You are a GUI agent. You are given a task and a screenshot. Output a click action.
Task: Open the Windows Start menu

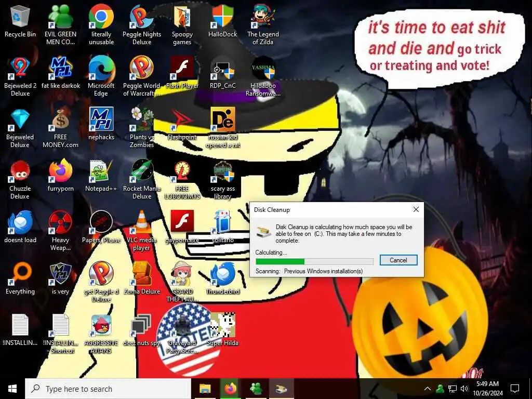(x=12, y=389)
